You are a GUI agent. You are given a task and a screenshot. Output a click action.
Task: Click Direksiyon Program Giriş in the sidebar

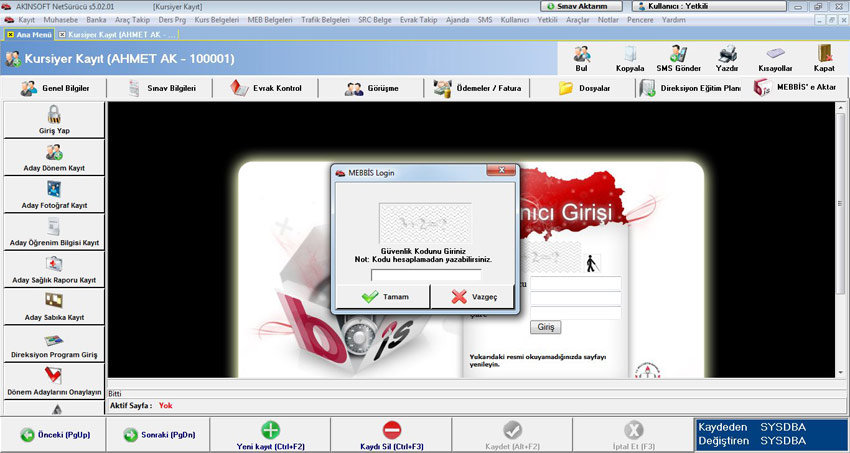(x=54, y=344)
